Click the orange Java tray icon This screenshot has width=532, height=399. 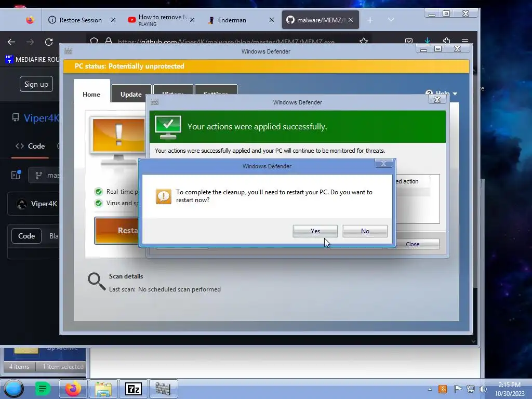tap(443, 389)
